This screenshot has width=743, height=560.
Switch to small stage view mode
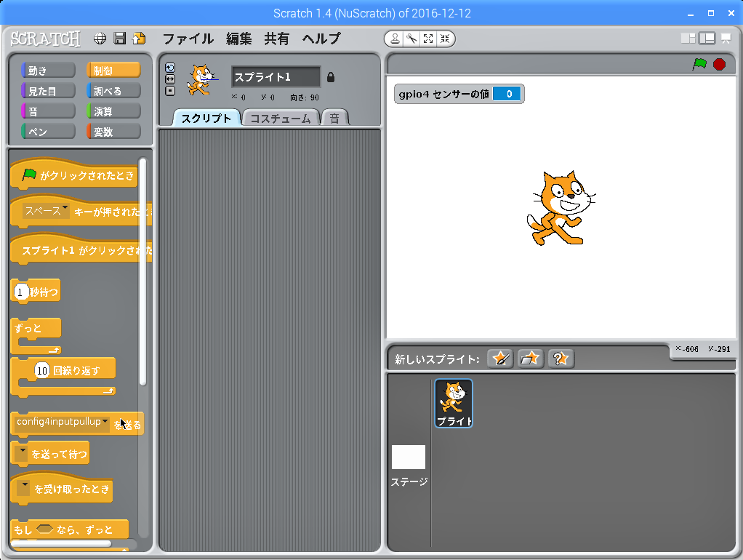(x=688, y=39)
